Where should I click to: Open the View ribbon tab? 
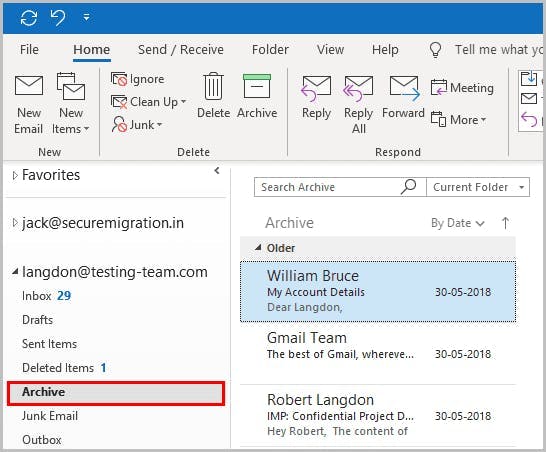click(330, 49)
